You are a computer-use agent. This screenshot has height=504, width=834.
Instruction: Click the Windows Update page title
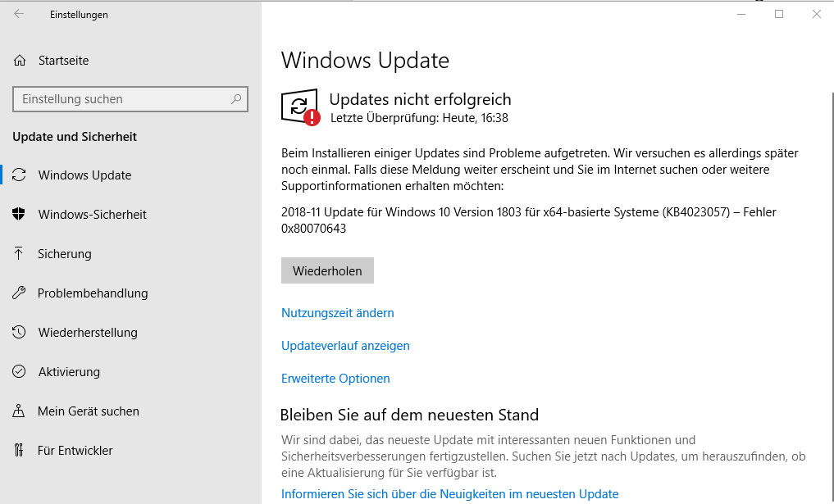coord(365,60)
